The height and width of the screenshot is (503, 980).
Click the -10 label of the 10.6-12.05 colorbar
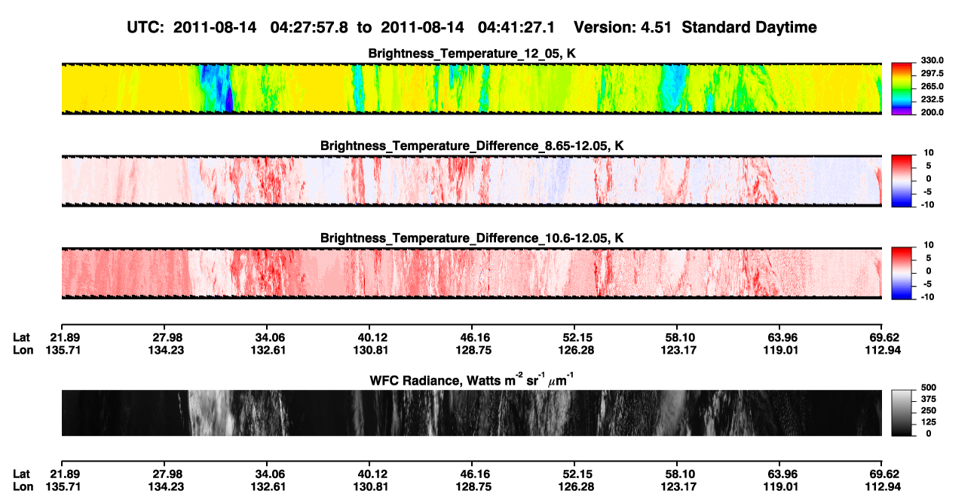point(928,296)
